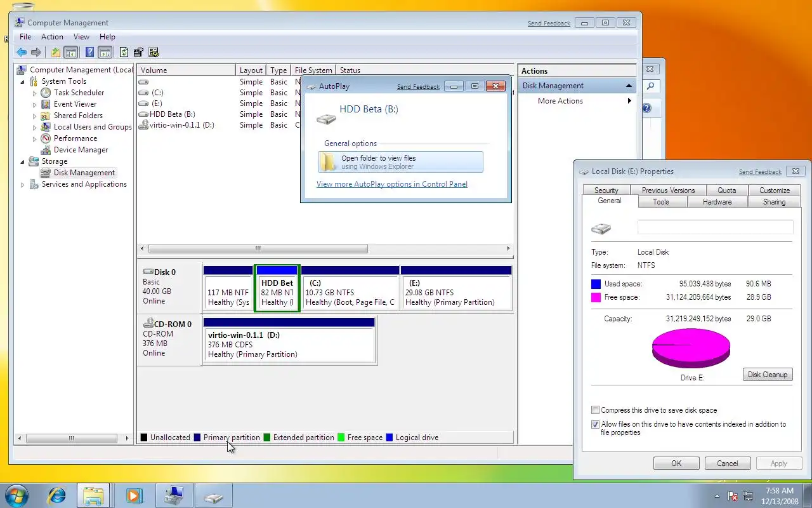Select the Local Users and Groups icon

tap(46, 127)
